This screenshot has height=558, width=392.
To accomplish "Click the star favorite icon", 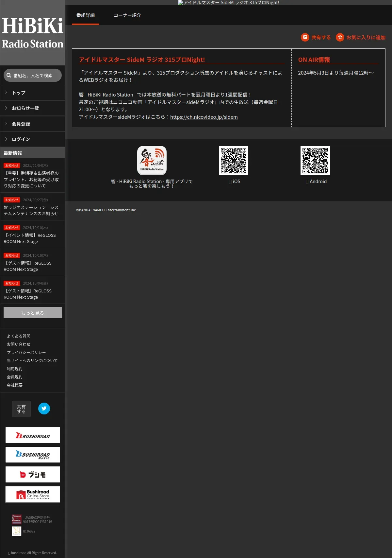I will click(340, 37).
